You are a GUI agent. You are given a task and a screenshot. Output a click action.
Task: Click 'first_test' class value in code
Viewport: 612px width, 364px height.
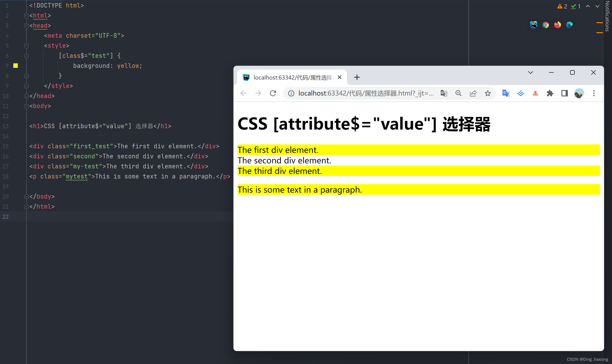[x=91, y=146]
